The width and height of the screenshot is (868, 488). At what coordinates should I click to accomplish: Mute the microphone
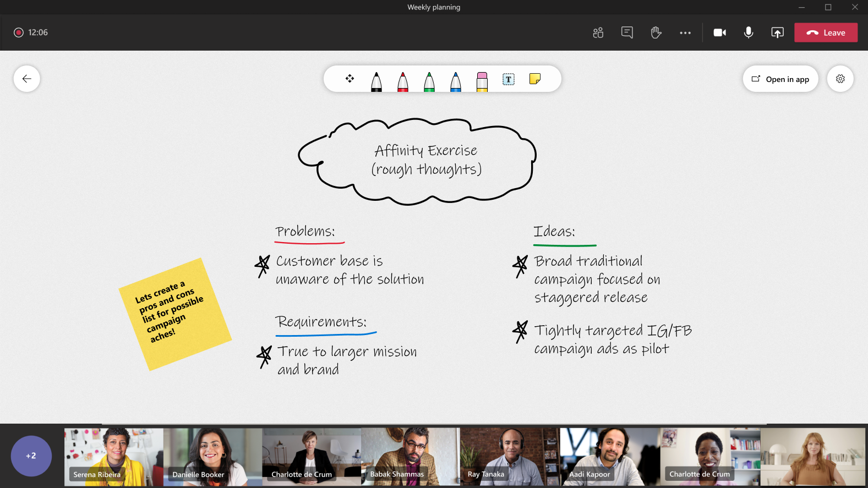tap(749, 32)
